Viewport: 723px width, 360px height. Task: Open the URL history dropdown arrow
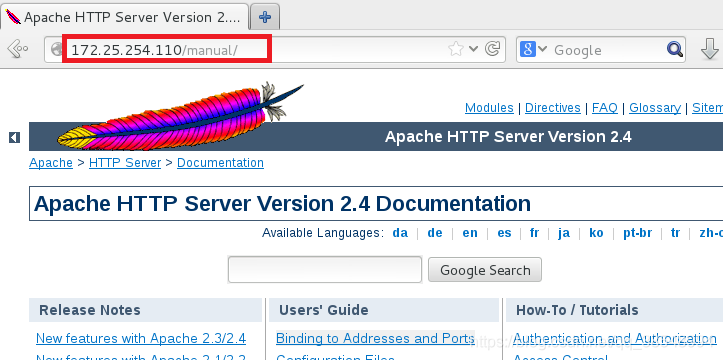[473, 49]
